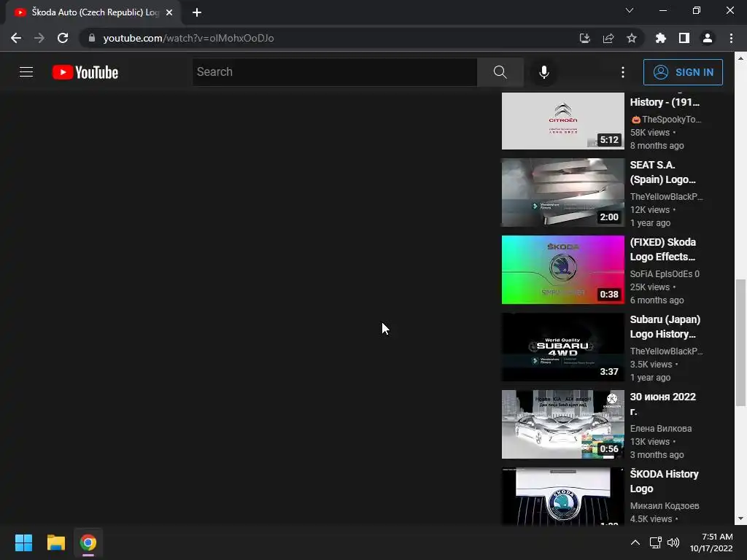747x560 pixels.
Task: Open File Explorer from the taskbar
Action: (55, 542)
